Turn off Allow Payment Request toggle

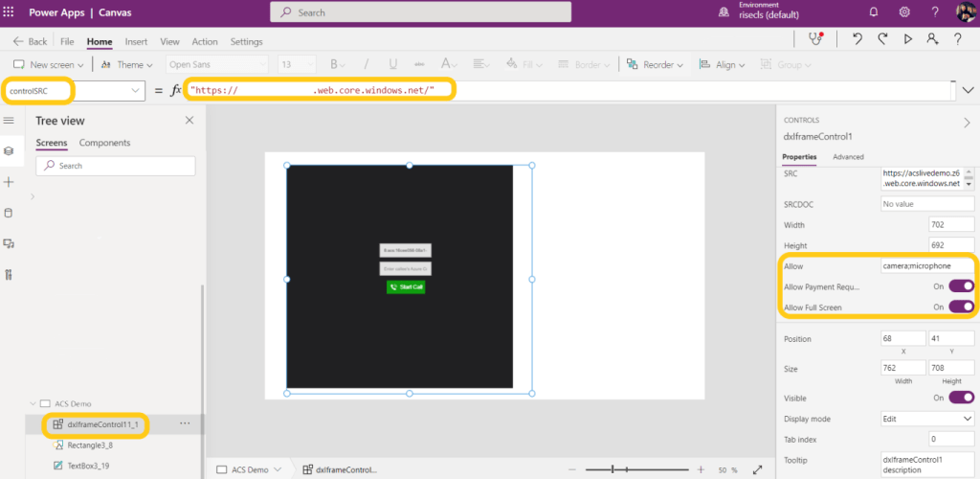[961, 285]
